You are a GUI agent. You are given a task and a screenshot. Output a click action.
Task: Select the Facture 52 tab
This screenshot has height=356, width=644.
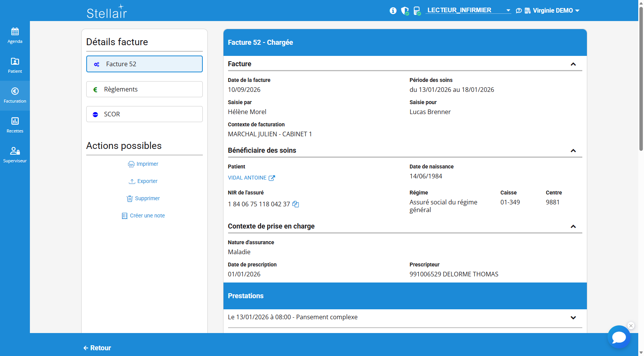145,64
